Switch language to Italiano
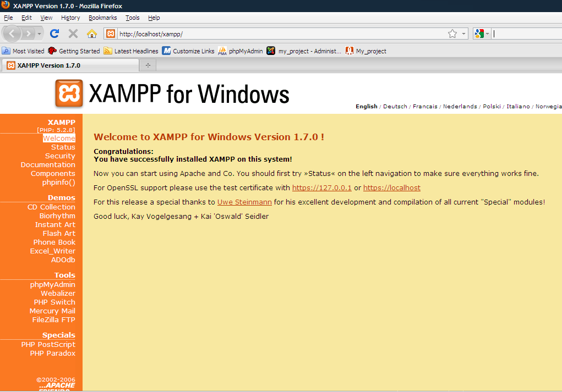The width and height of the screenshot is (562, 392). click(x=518, y=106)
